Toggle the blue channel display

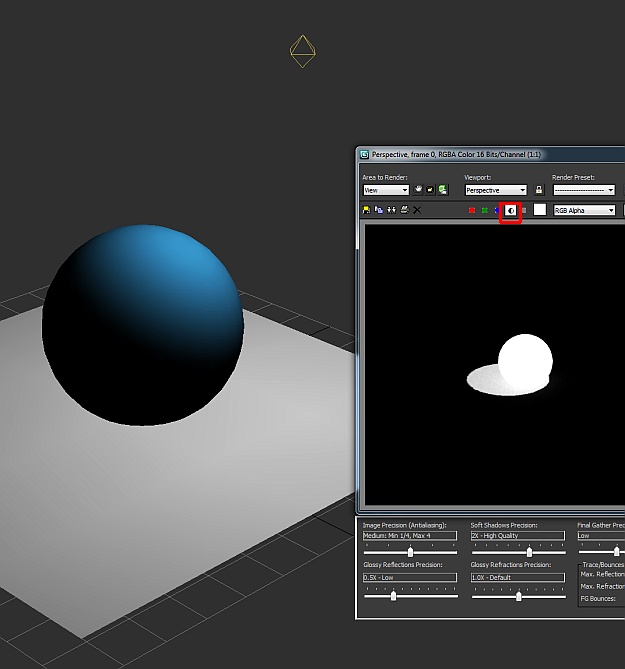point(497,210)
